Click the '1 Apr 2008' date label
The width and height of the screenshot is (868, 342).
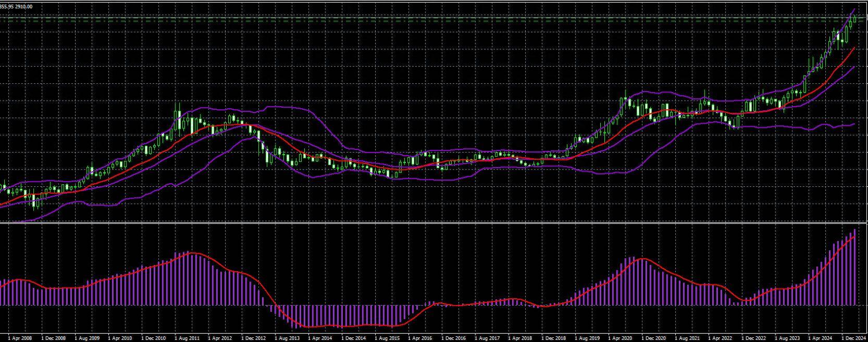(20, 338)
